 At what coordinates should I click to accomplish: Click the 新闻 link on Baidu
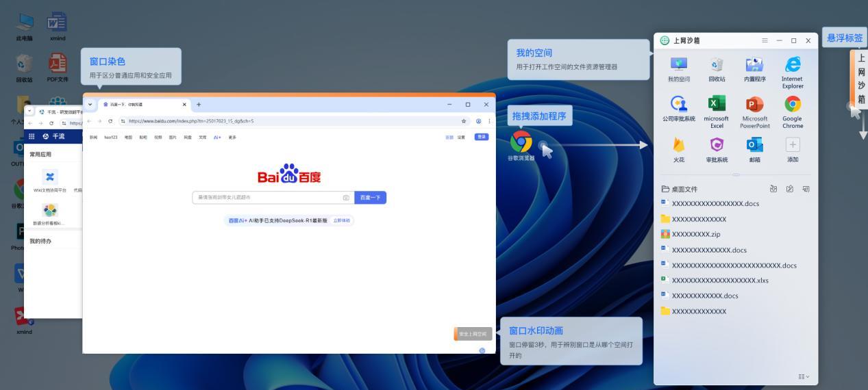[93, 137]
